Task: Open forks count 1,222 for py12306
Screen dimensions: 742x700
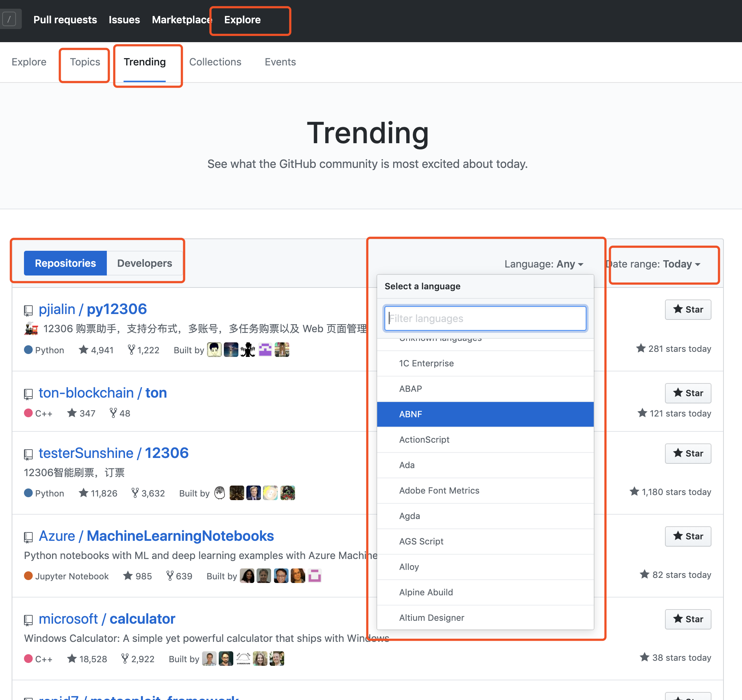Action: (x=143, y=350)
